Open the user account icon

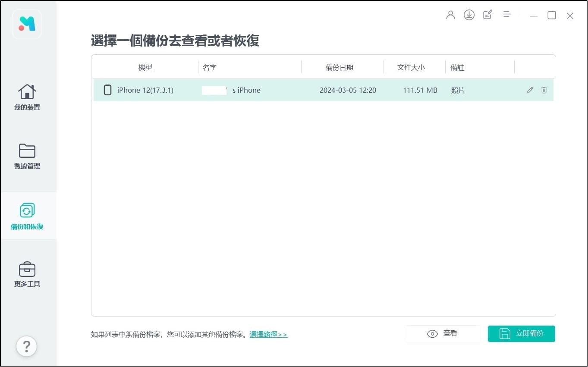point(450,15)
